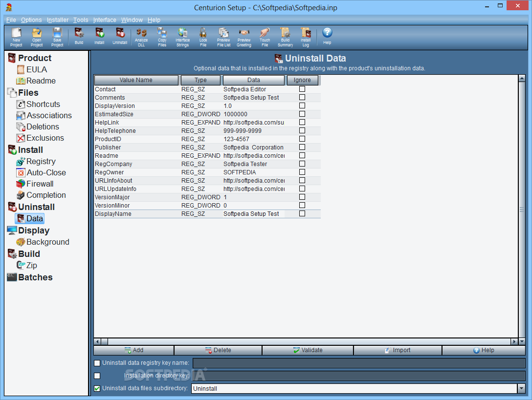Click the Build toolbar icon
532x400 pixels.
tap(79, 36)
